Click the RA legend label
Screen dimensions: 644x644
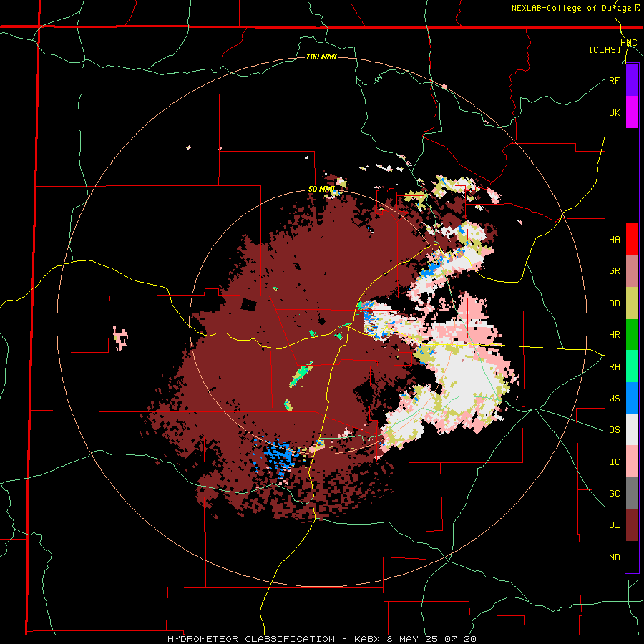[x=614, y=367]
